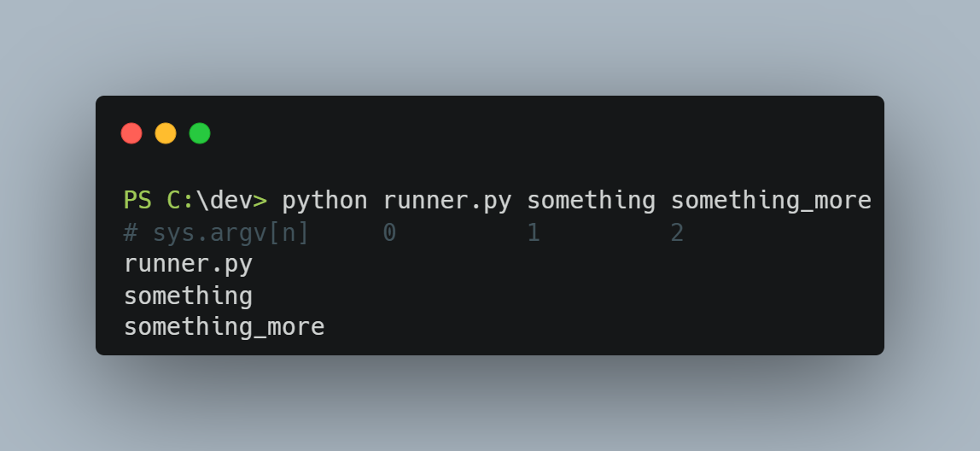Click the index 2 in comment line
Viewport: 980px width, 451px height.
(x=678, y=232)
